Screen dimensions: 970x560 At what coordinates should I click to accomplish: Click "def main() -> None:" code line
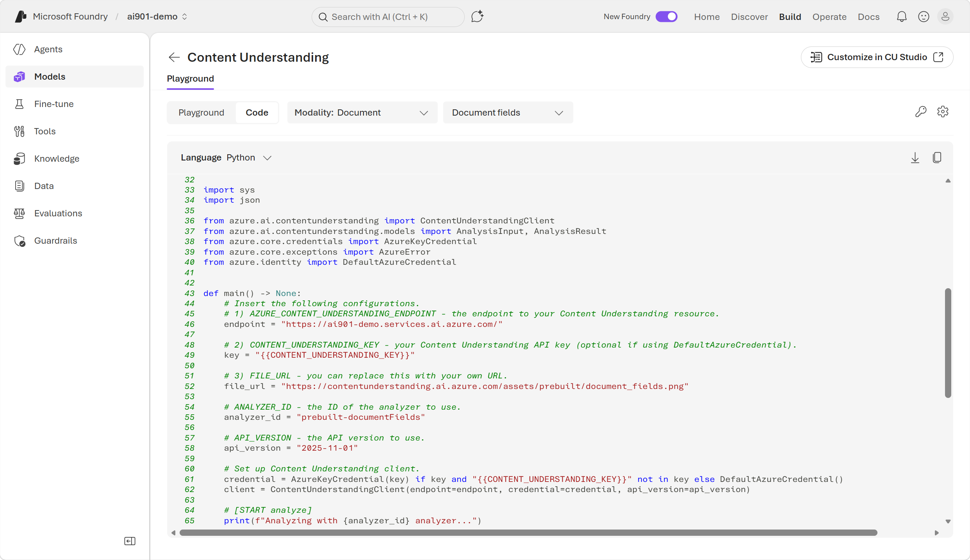252,293
